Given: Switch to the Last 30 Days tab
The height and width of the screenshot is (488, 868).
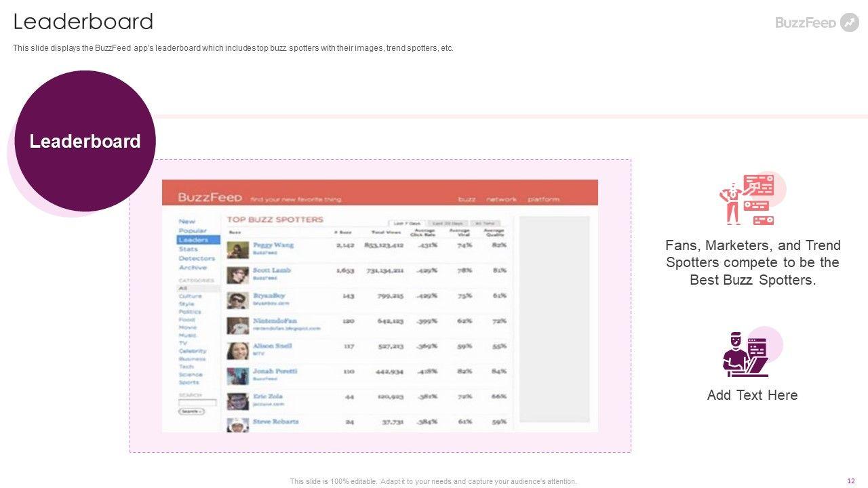Looking at the screenshot, I should tap(448, 223).
